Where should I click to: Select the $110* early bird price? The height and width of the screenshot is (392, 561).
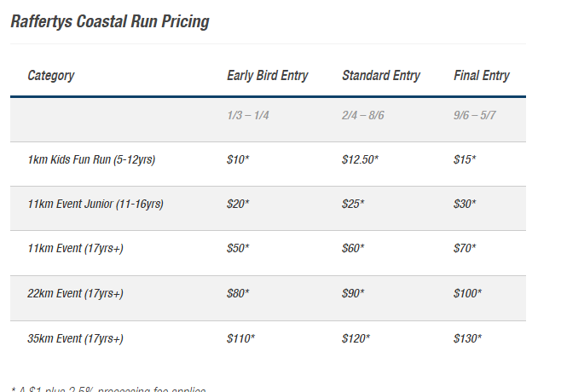tap(240, 338)
